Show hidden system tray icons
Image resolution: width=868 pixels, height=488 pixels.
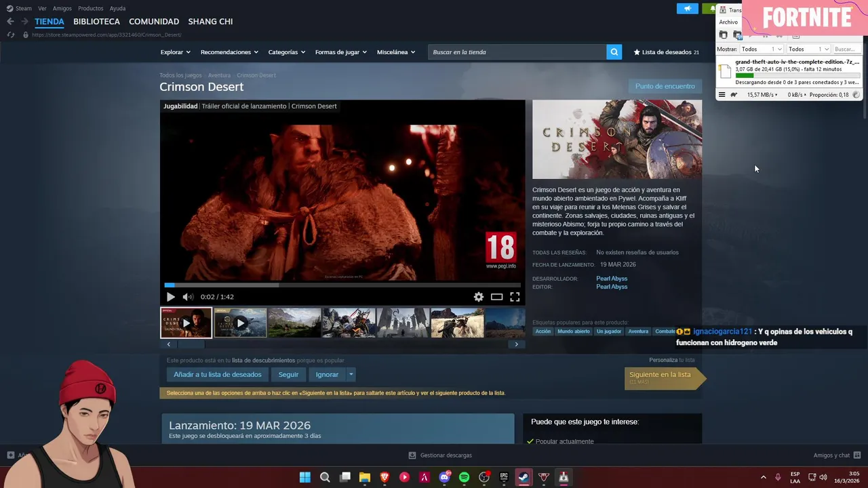click(763, 477)
